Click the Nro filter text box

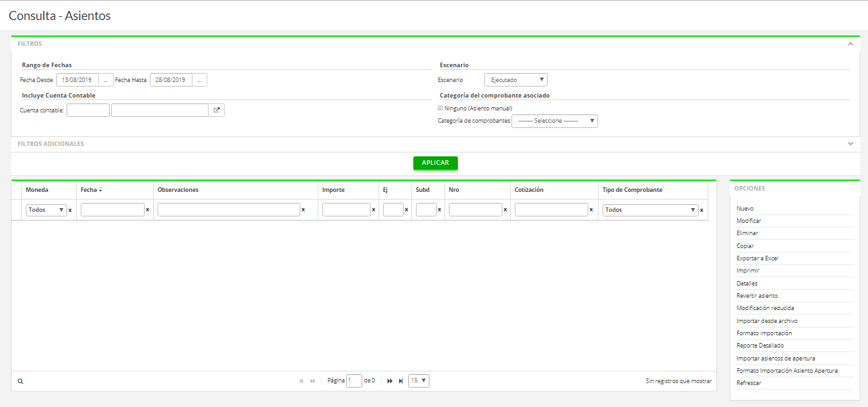(475, 210)
